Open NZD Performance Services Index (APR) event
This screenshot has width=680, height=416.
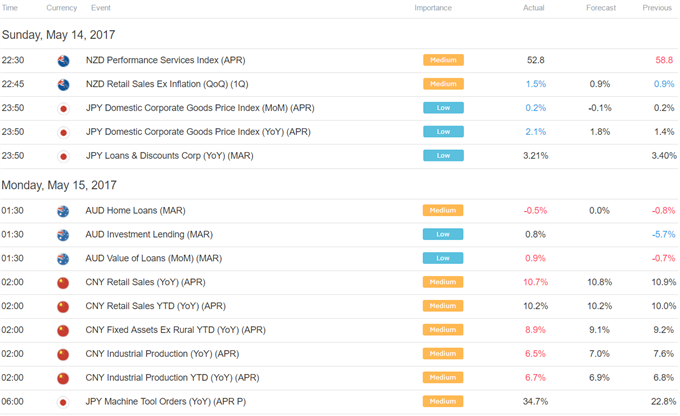165,60
